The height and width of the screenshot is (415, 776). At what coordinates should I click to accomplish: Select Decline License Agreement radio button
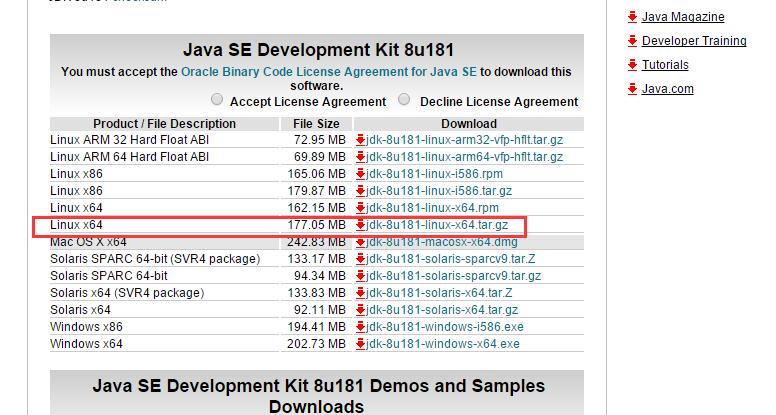click(x=404, y=99)
